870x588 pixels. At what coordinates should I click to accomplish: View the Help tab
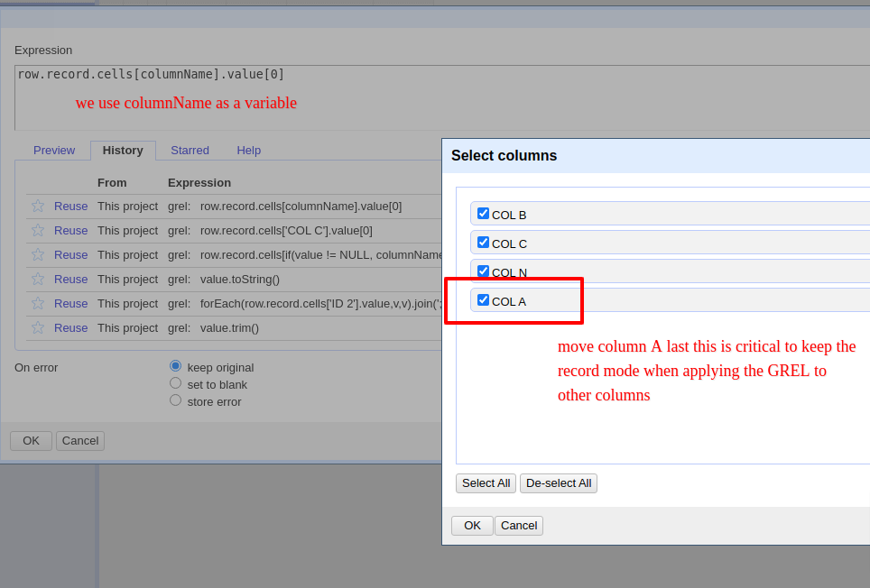(248, 150)
